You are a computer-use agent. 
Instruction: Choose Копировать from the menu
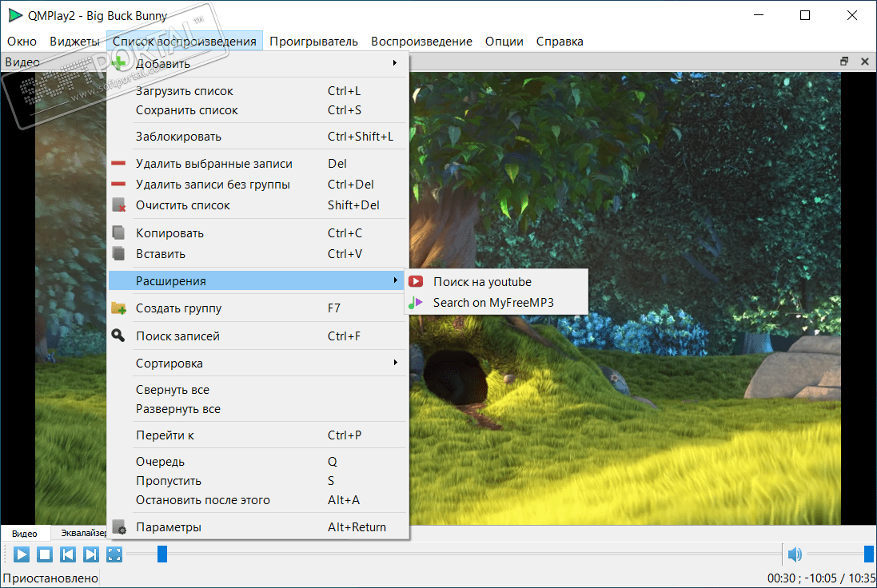pyautogui.click(x=257, y=232)
